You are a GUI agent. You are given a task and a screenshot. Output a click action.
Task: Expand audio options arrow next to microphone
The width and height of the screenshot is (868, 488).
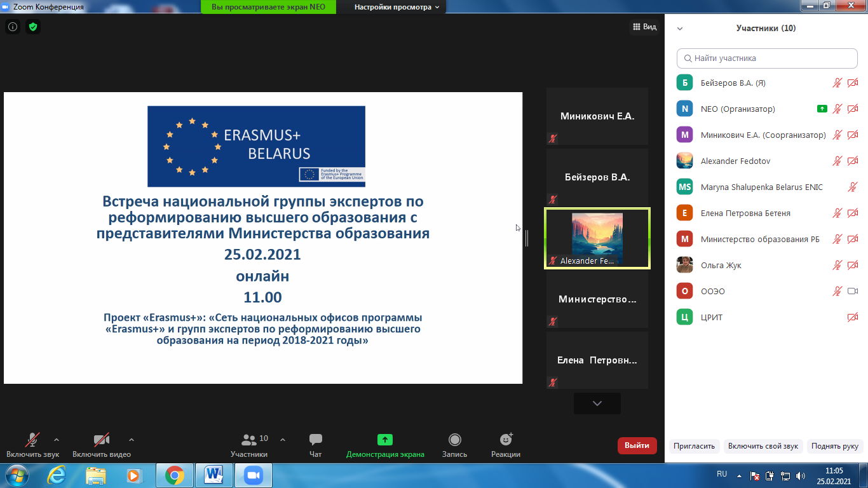pyautogui.click(x=57, y=440)
